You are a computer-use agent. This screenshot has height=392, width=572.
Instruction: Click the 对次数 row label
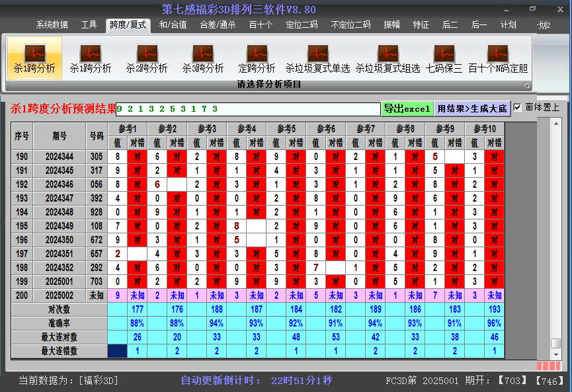(x=59, y=309)
